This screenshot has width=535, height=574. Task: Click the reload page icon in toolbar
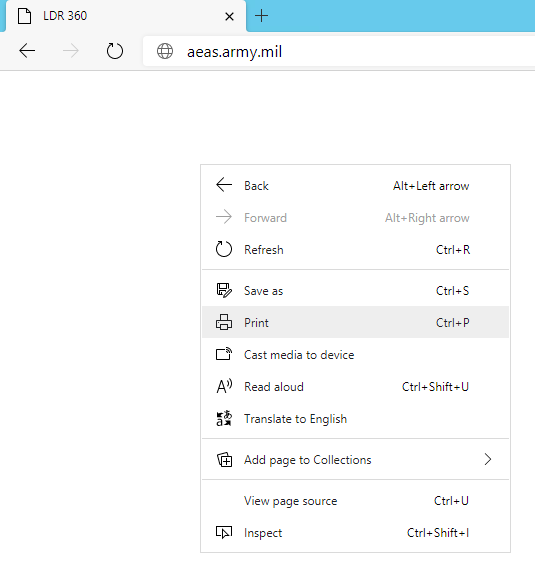pos(115,51)
